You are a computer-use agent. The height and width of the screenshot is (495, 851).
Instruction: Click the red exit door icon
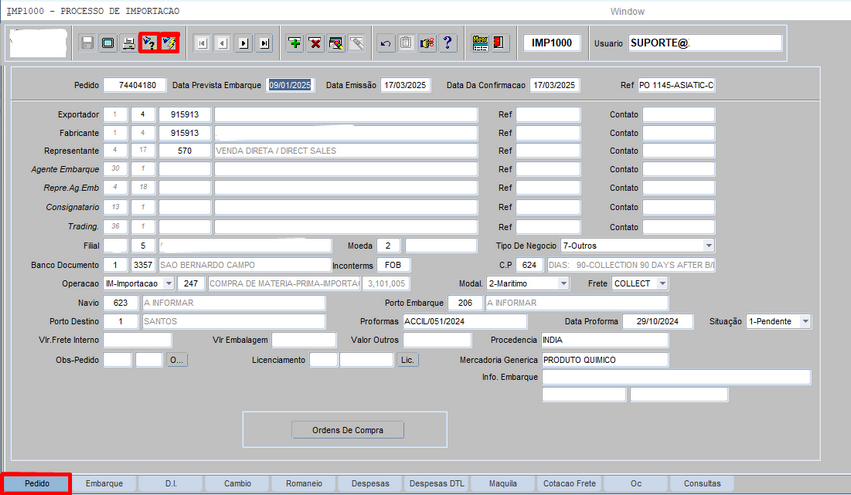pyautogui.click(x=500, y=43)
